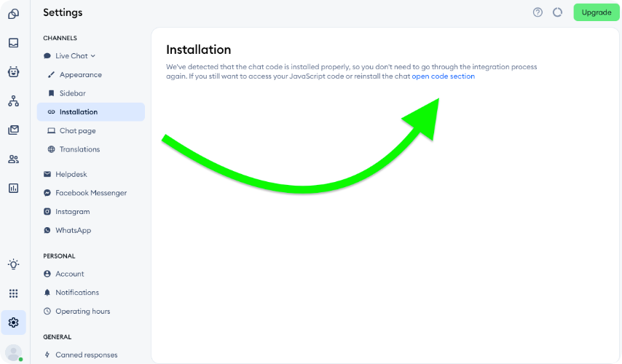Open the Flows hierarchy icon
The height and width of the screenshot is (364, 622).
[x=13, y=101]
